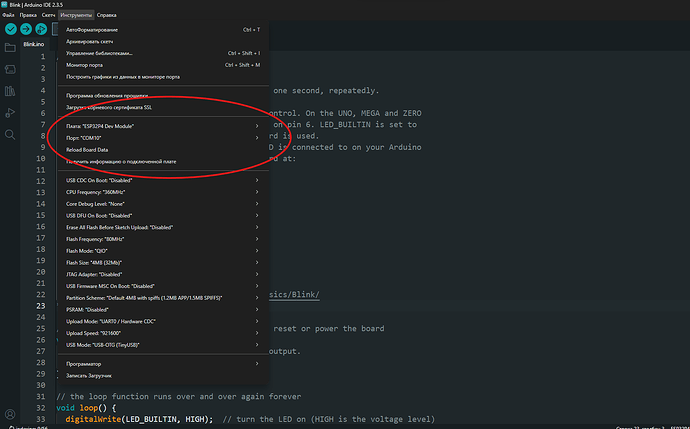This screenshot has width=690, height=429.
Task: Open the Правка menu
Action: (28, 15)
